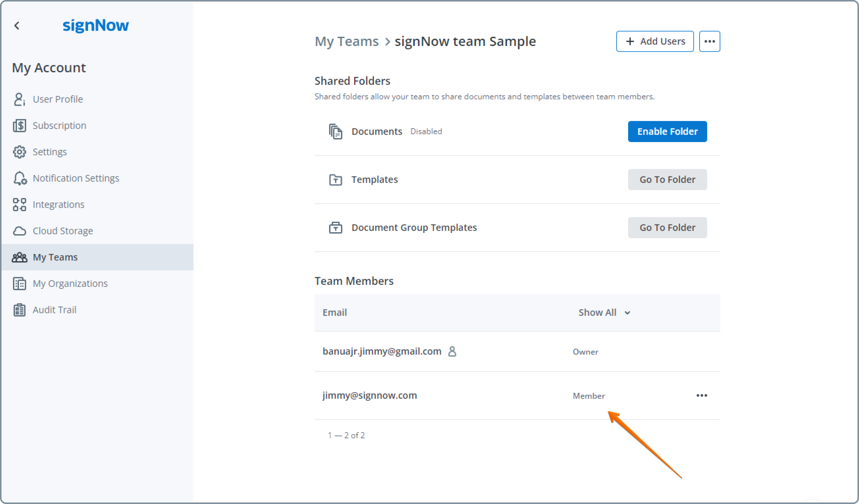Click the Add Users button
The width and height of the screenshot is (859, 504).
coord(655,42)
